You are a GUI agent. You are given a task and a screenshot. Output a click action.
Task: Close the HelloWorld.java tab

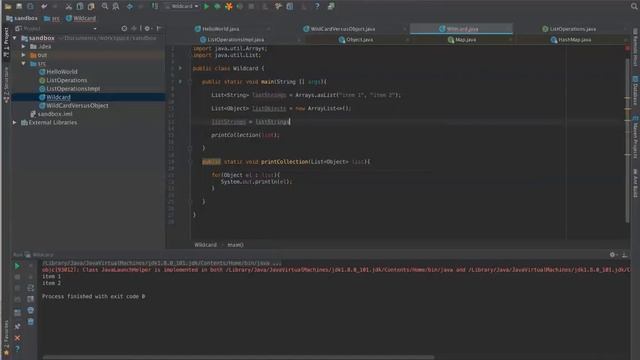pyautogui.click(x=268, y=29)
